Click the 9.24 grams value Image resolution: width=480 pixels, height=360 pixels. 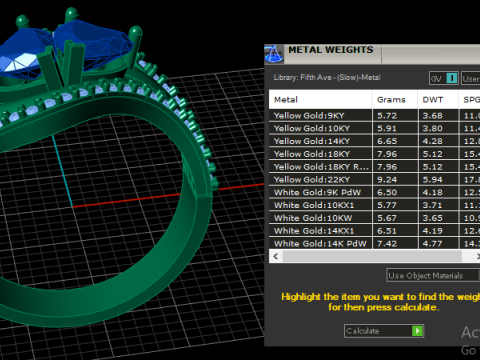point(387,180)
